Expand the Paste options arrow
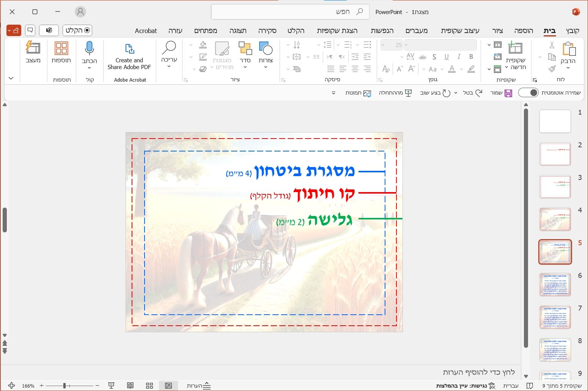Screen dimensions: 588x391 click(x=568, y=68)
